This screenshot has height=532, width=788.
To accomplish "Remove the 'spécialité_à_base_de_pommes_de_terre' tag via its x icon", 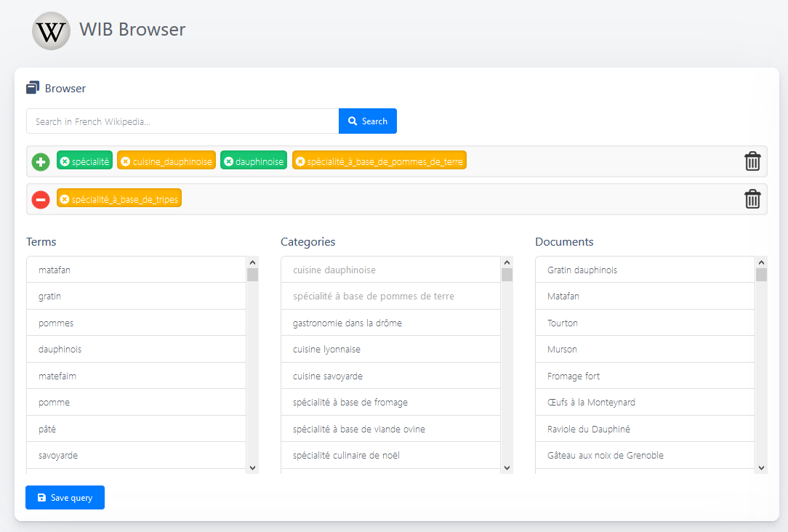I will (x=300, y=161).
